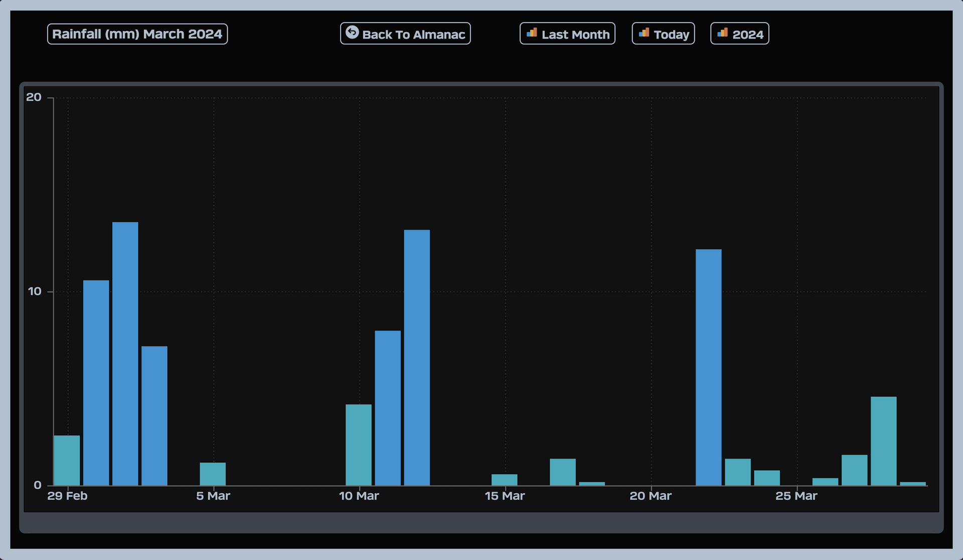Select the tallest rainfall bar in early March
This screenshot has height=560, width=963.
click(x=125, y=353)
